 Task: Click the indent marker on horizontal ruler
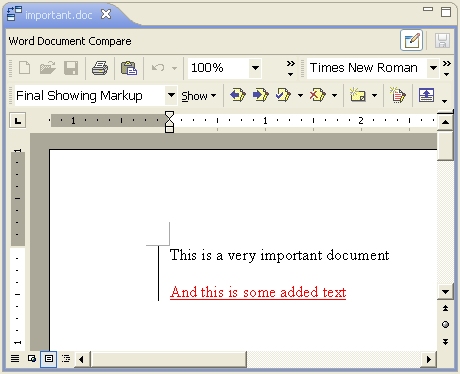(169, 122)
